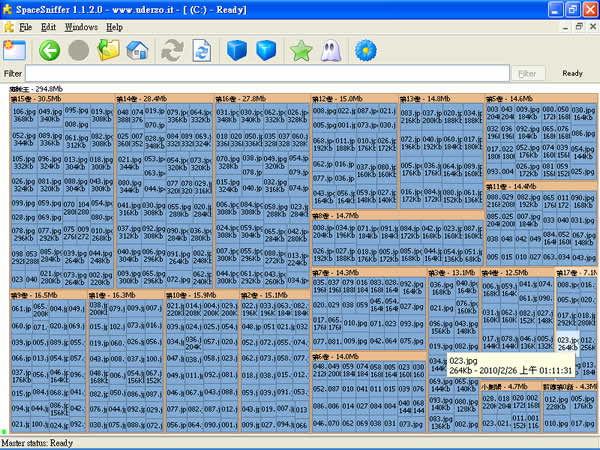
Task: Select the 15.0Mb folder header
Action: click(x=354, y=99)
